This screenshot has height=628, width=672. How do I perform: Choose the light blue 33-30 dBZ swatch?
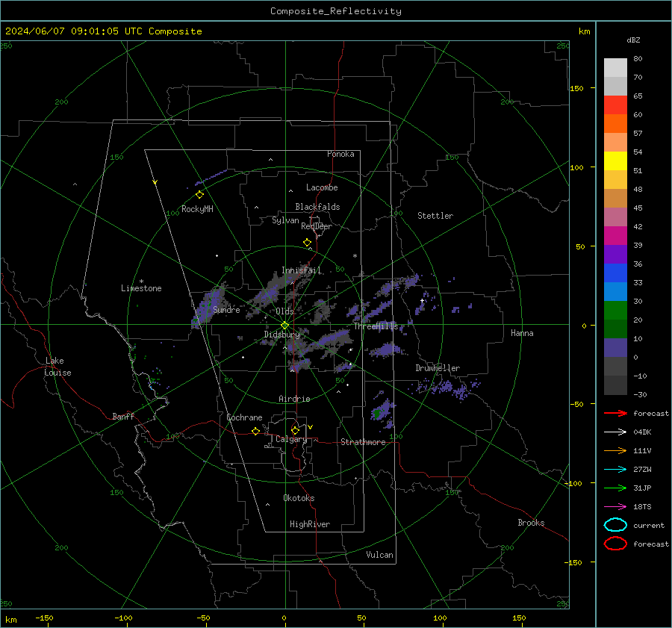coord(615,292)
